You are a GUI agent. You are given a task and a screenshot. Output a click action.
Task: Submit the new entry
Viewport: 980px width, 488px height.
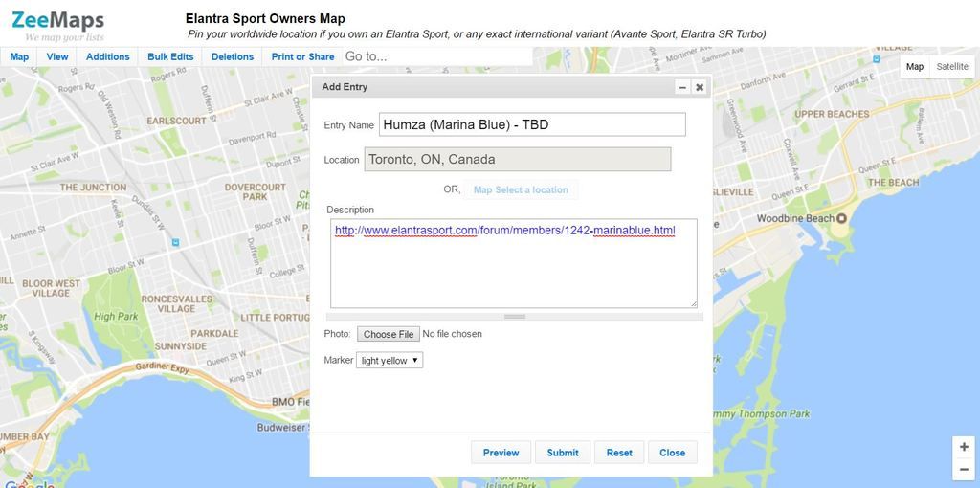click(563, 453)
